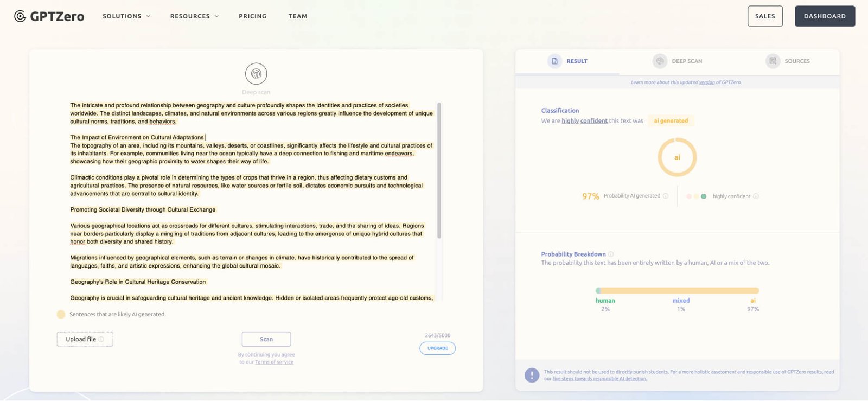Open the Team page
The image size is (868, 401).
298,16
